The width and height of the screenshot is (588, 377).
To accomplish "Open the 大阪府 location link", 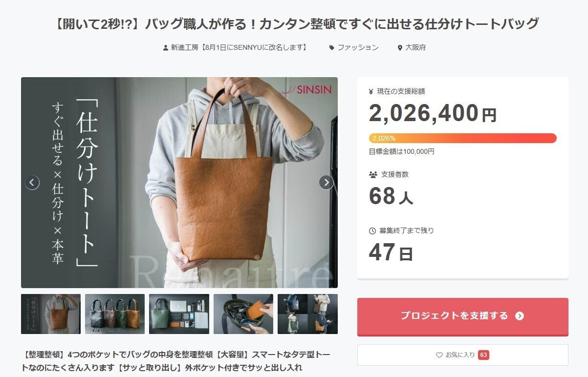I will coord(415,48).
